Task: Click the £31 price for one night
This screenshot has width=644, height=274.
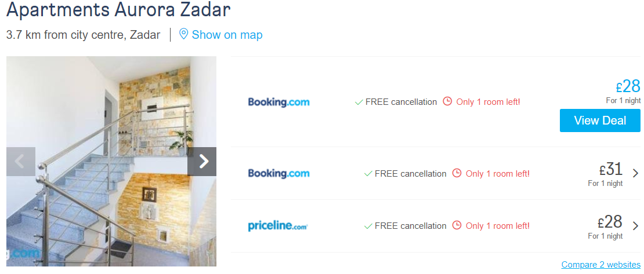Action: pyautogui.click(x=610, y=169)
